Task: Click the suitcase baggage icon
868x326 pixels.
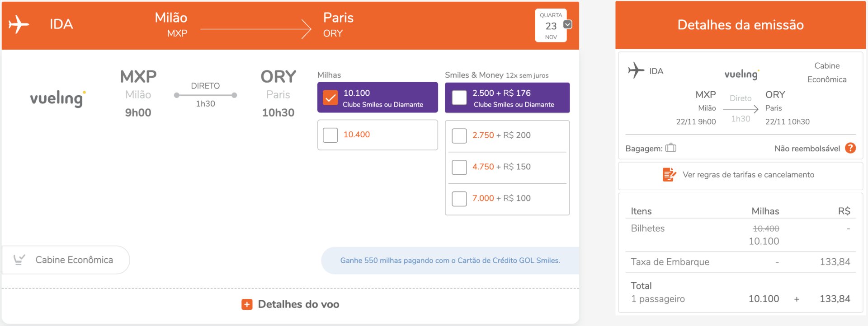Action: pyautogui.click(x=671, y=148)
